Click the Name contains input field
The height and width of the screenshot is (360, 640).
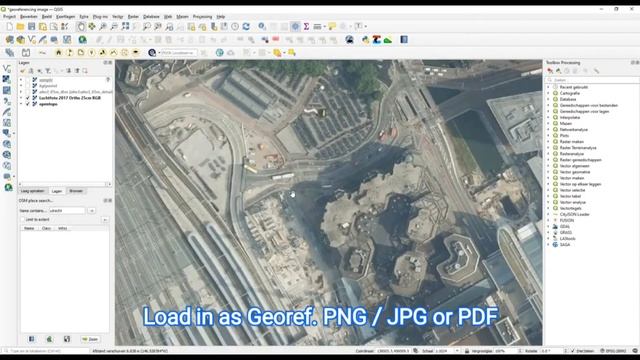pyautogui.click(x=67, y=211)
